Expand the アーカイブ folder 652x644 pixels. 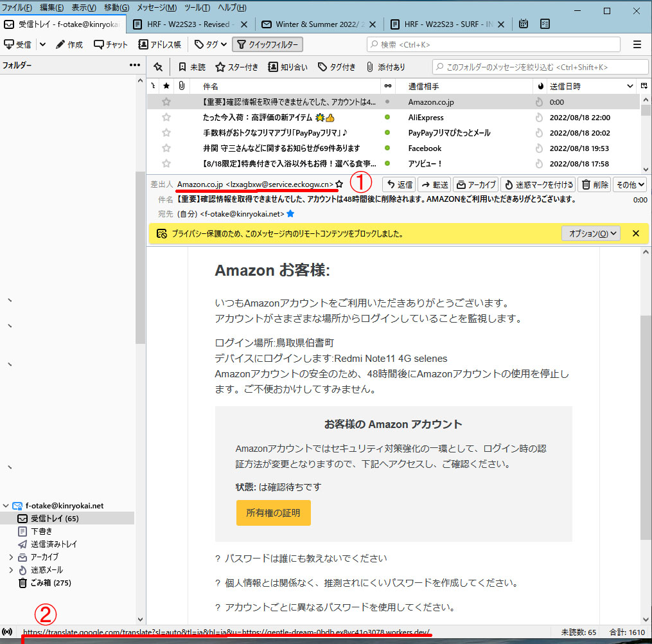click(x=11, y=557)
